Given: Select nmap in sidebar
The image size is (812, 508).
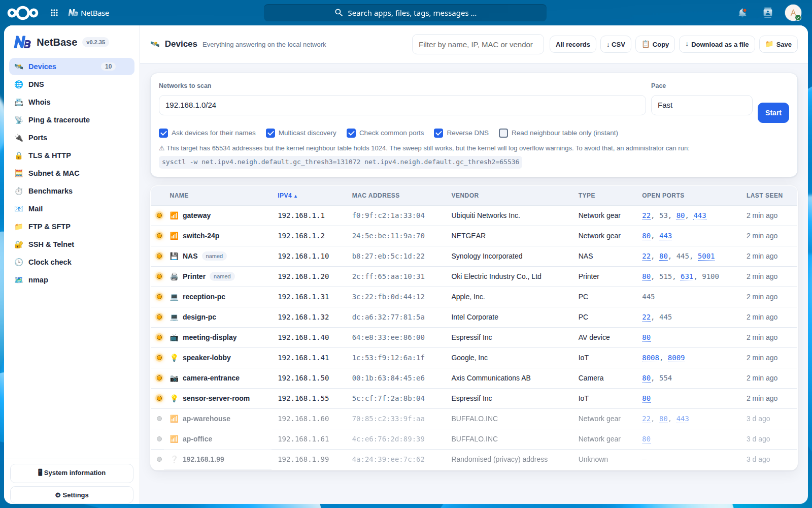Looking at the screenshot, I should pos(72,280).
